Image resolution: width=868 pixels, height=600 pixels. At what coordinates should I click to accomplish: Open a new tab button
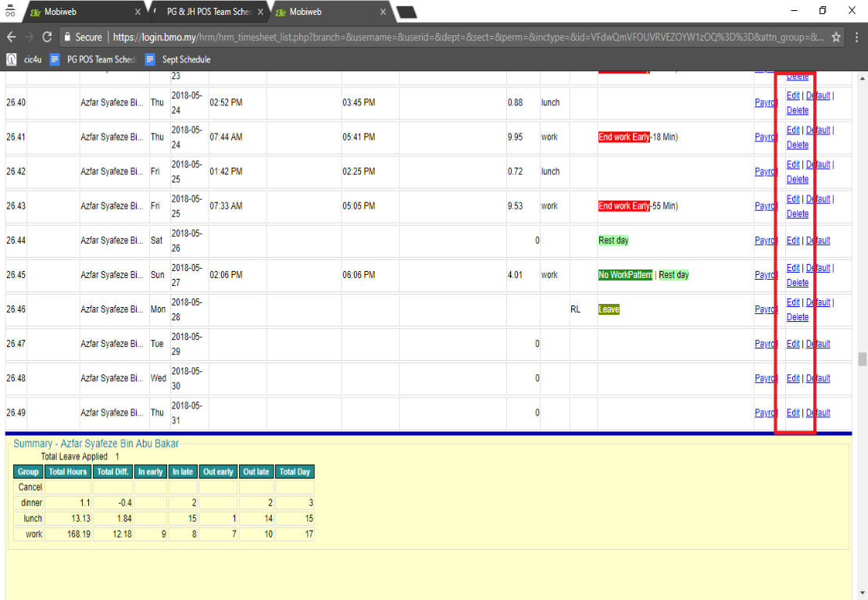coord(406,12)
